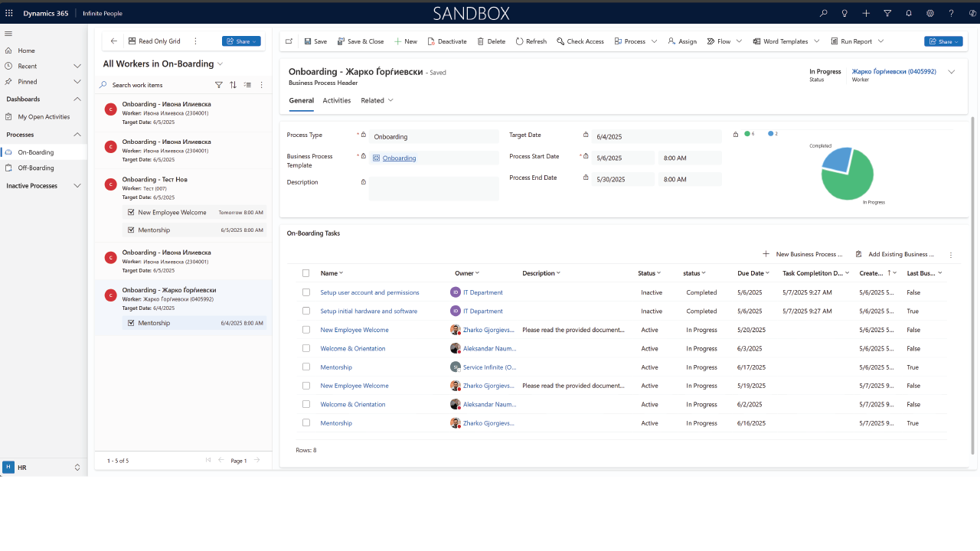Click Save in the command bar
The height and width of the screenshot is (551, 980).
[x=315, y=41]
